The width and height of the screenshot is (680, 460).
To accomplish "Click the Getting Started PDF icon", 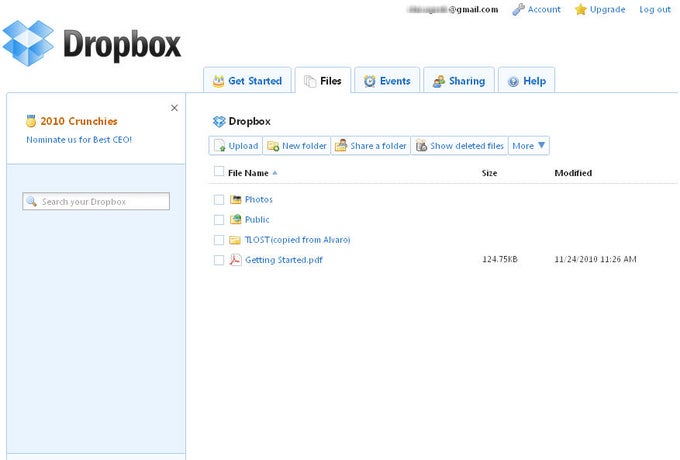I will (x=235, y=260).
